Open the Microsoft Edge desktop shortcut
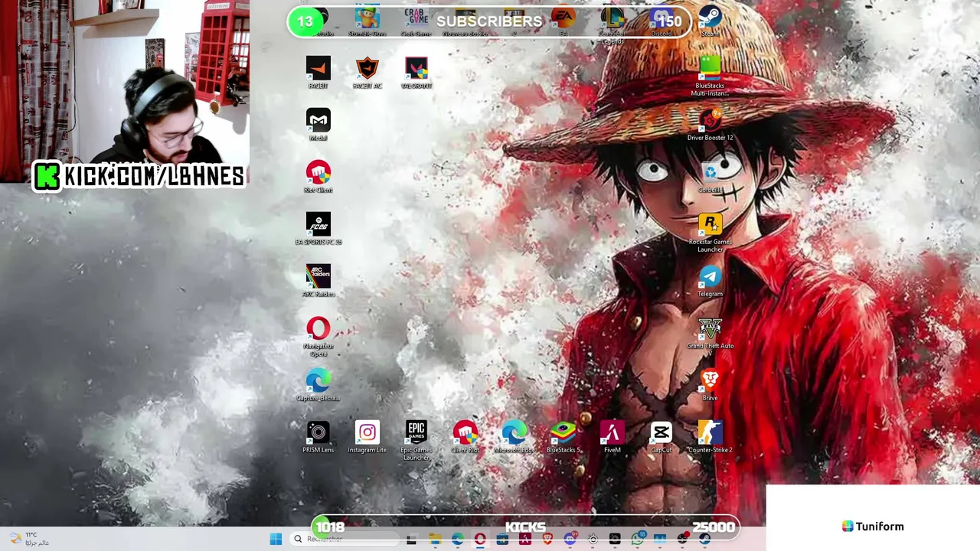980x551 pixels. pos(514,438)
